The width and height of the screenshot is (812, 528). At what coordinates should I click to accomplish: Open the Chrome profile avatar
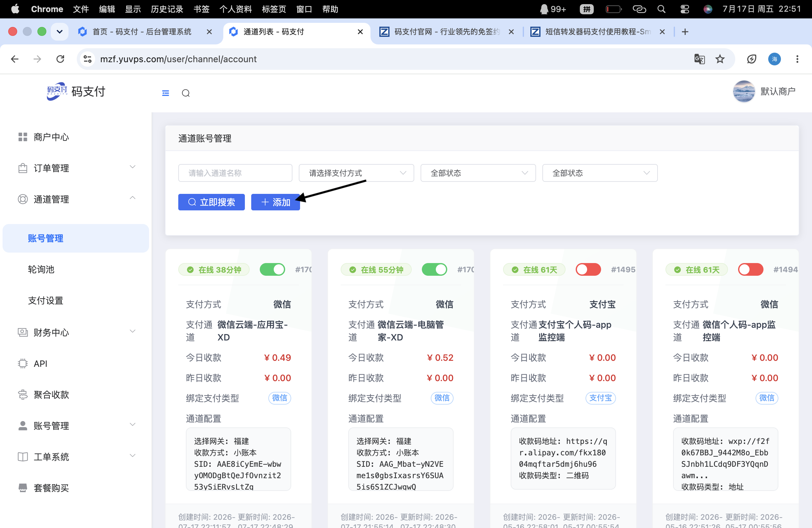click(775, 59)
